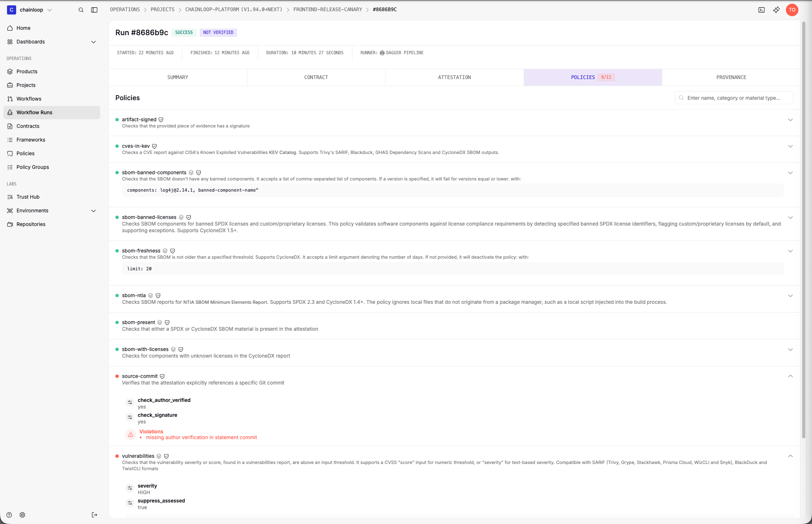Open FRONTEND-RELEASE-CANARY breadcrumb link
Screen dimensions: 812x524
328,10
